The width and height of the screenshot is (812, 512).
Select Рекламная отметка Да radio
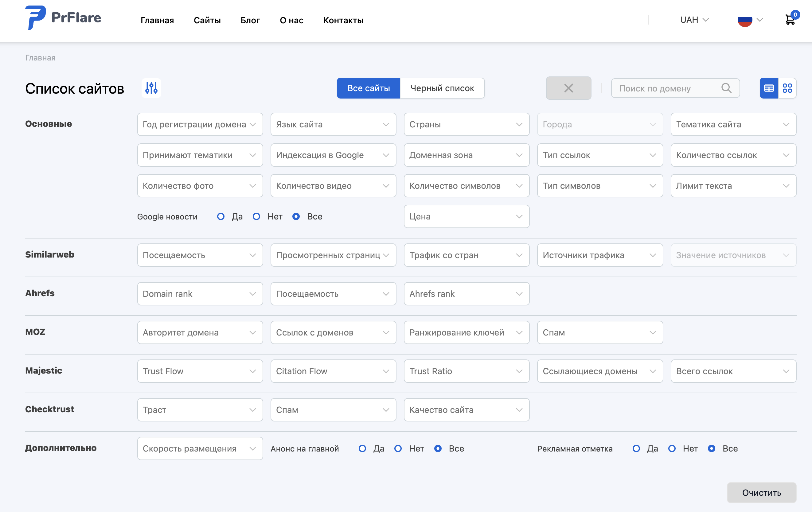[636, 448]
